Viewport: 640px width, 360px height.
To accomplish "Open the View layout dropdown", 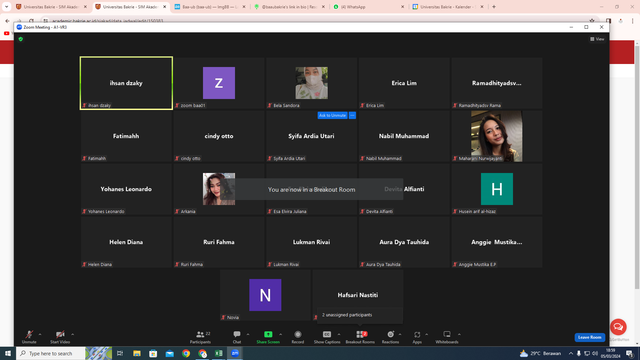I will 597,39.
